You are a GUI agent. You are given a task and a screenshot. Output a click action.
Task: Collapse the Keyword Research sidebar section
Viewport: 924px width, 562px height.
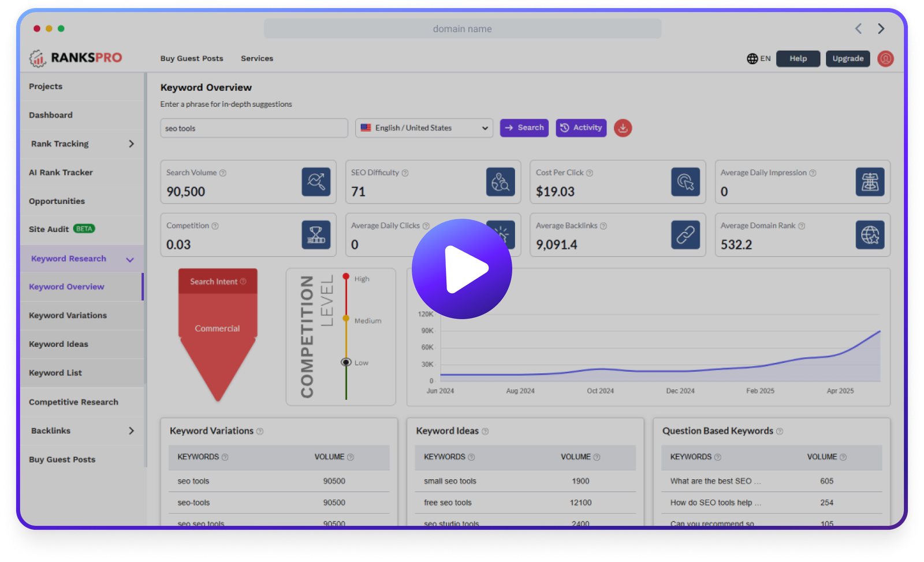tap(130, 260)
